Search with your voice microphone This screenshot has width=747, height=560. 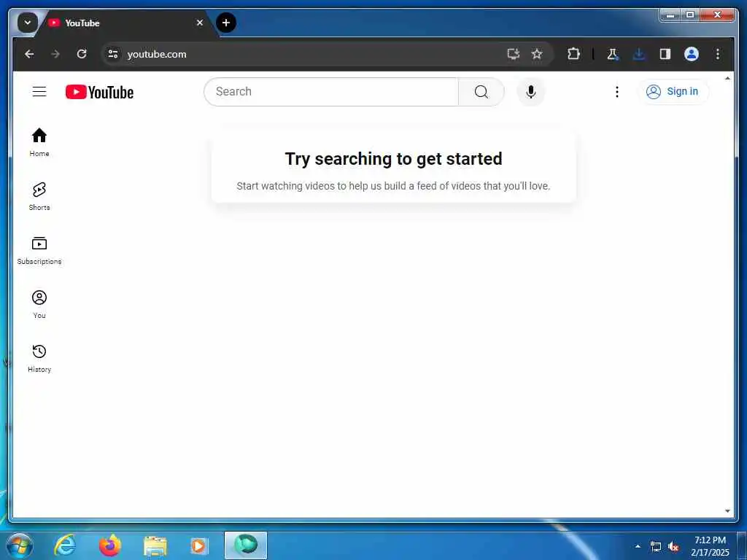pos(531,91)
